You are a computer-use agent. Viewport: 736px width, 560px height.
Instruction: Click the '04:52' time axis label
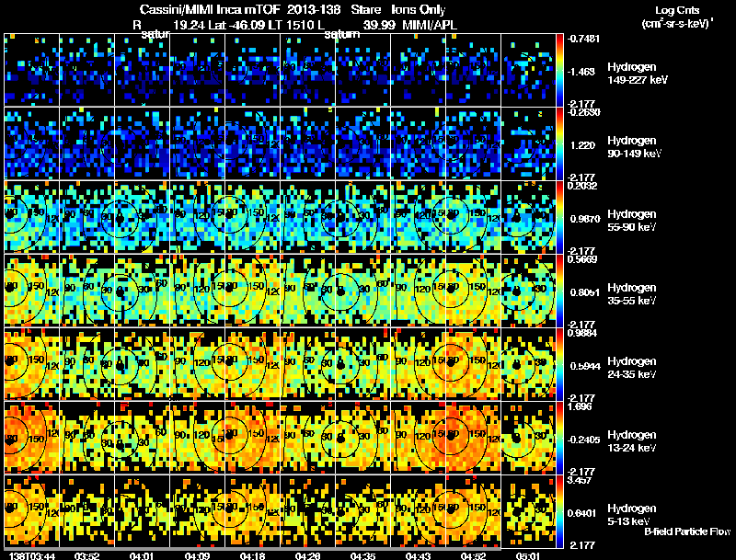coord(473,556)
